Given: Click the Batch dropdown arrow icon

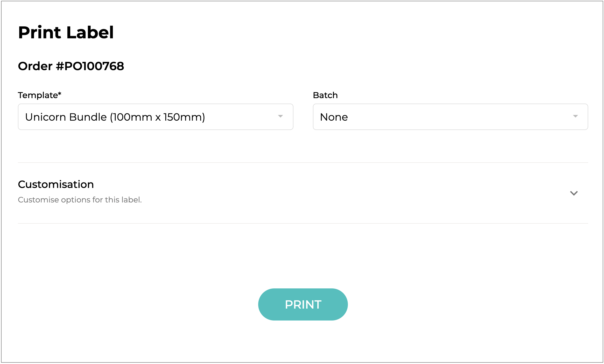Looking at the screenshot, I should click(x=575, y=117).
